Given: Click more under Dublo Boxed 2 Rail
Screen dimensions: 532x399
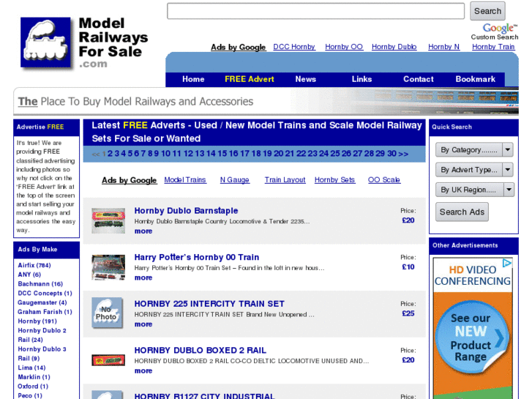Looking at the screenshot, I should click(x=143, y=371).
